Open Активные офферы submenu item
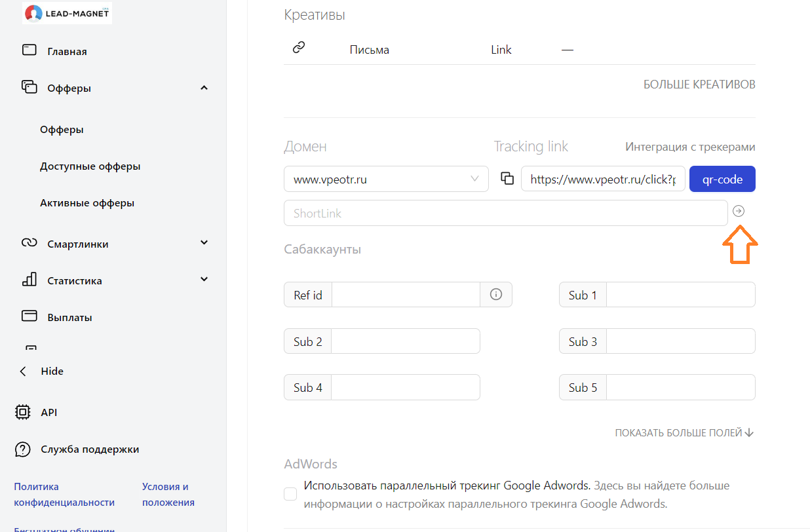The image size is (810, 532). (x=87, y=203)
